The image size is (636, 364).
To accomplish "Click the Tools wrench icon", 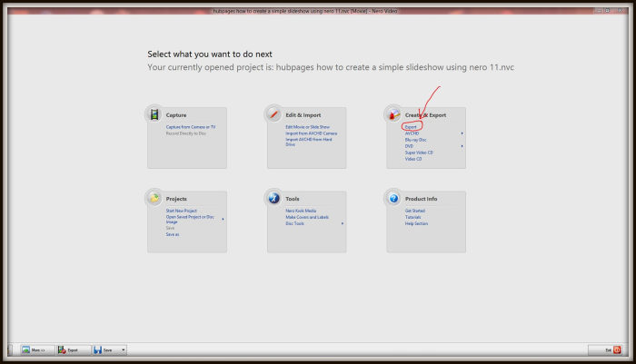I will pyautogui.click(x=273, y=198).
